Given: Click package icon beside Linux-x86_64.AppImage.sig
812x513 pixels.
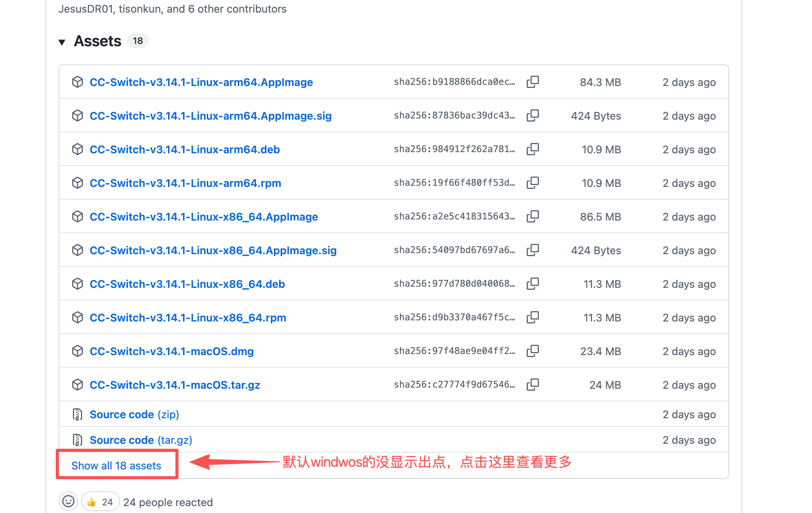Looking at the screenshot, I should [78, 250].
